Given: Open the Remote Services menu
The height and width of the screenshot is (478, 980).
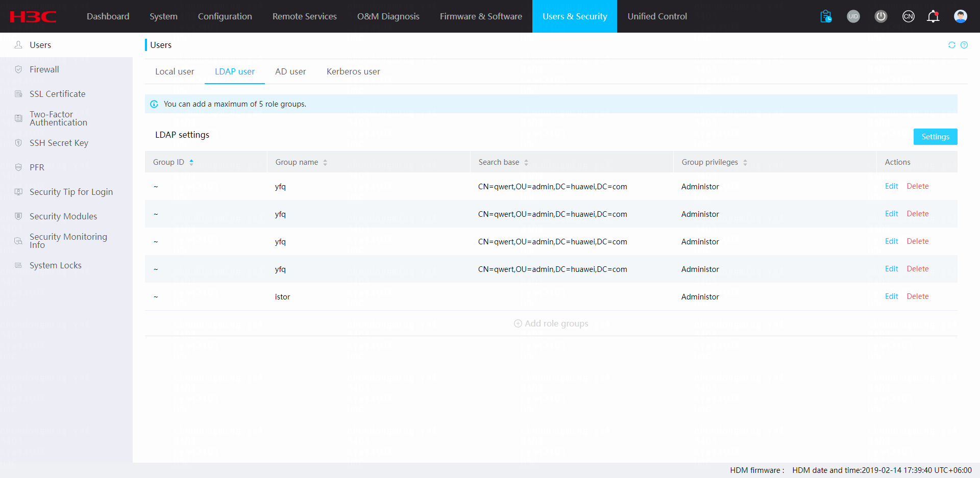Looking at the screenshot, I should tap(305, 16).
